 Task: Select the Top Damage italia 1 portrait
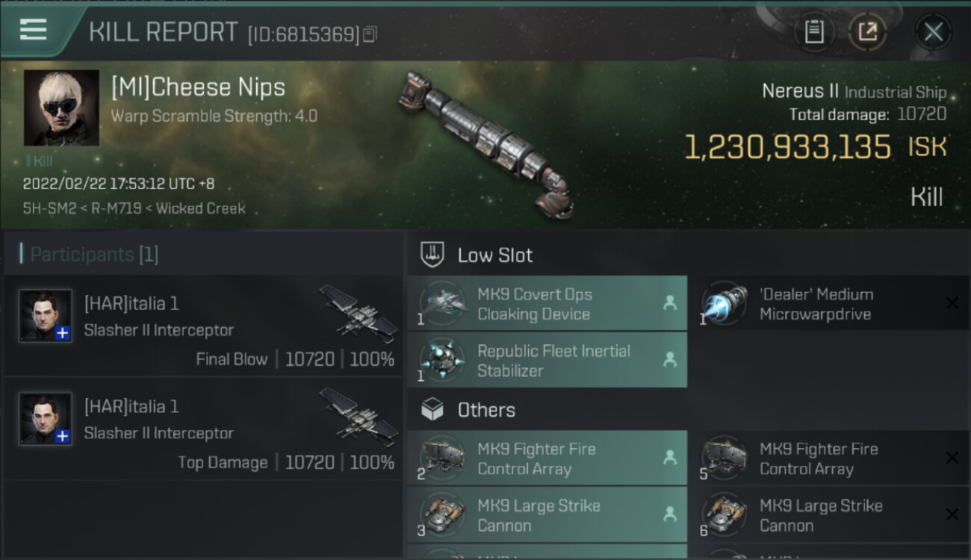(x=46, y=419)
